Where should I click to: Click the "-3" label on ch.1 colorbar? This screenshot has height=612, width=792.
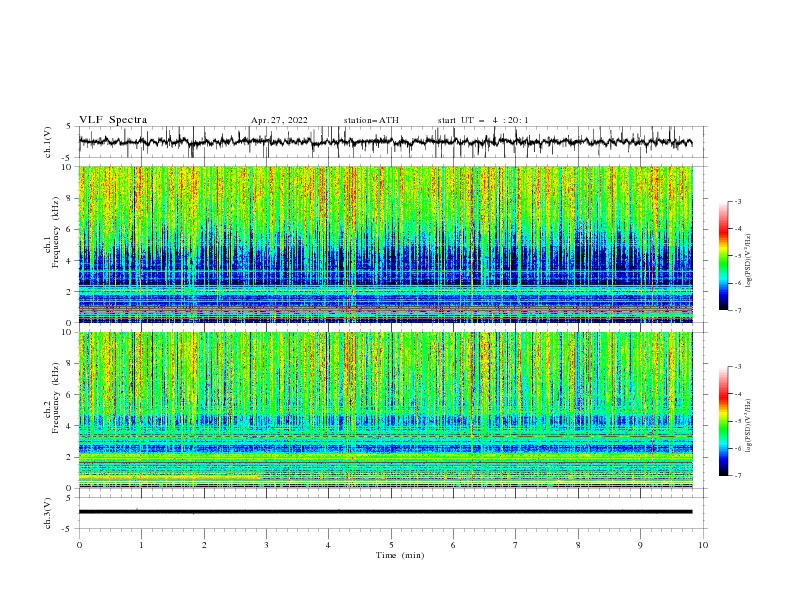[738, 201]
